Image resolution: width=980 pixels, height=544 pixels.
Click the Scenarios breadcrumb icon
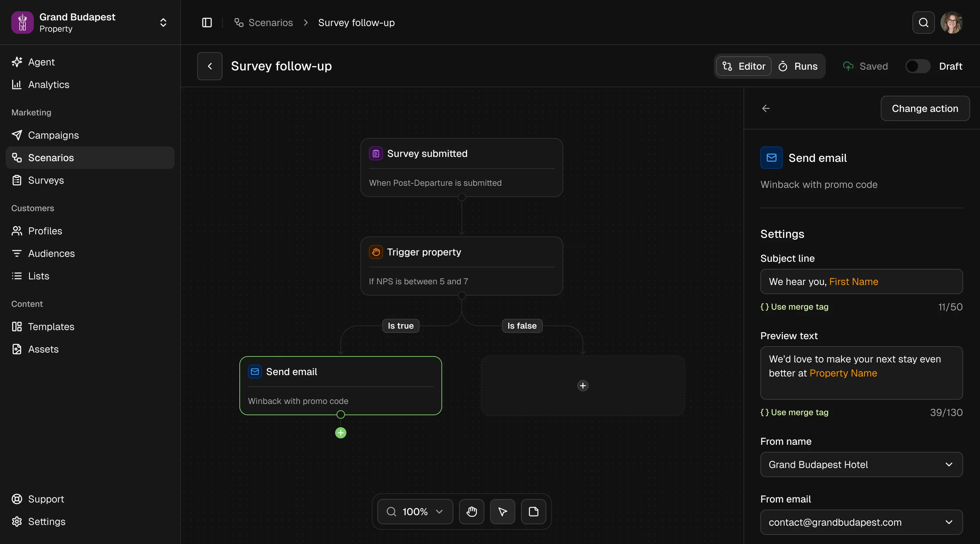(x=239, y=23)
